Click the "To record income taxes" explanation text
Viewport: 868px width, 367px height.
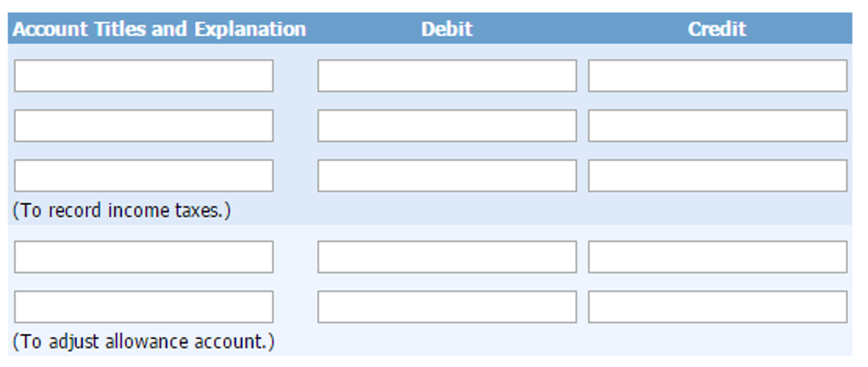click(x=122, y=211)
